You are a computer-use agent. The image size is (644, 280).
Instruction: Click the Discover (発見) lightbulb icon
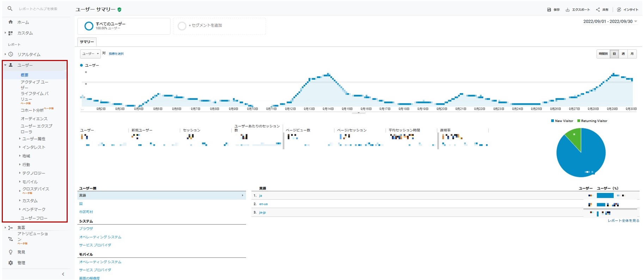(x=11, y=252)
